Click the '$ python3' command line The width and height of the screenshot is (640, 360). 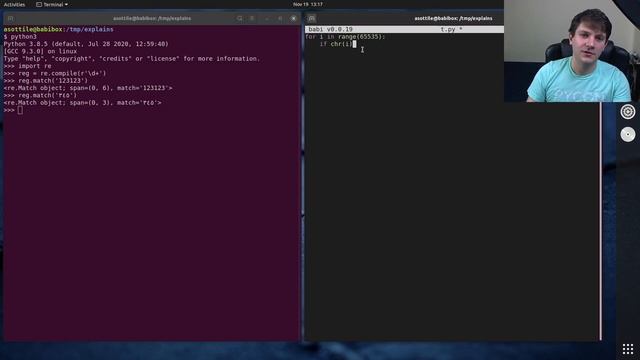point(20,37)
